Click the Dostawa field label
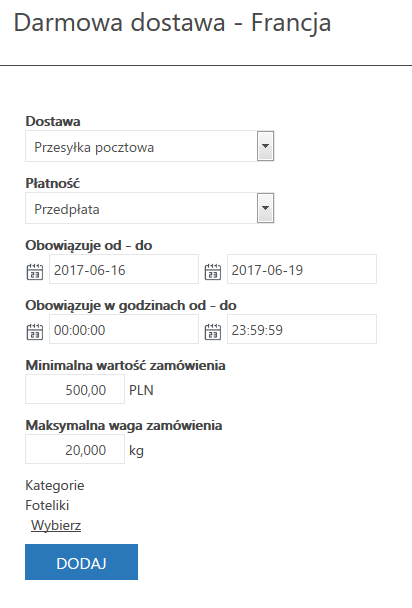 (x=53, y=121)
